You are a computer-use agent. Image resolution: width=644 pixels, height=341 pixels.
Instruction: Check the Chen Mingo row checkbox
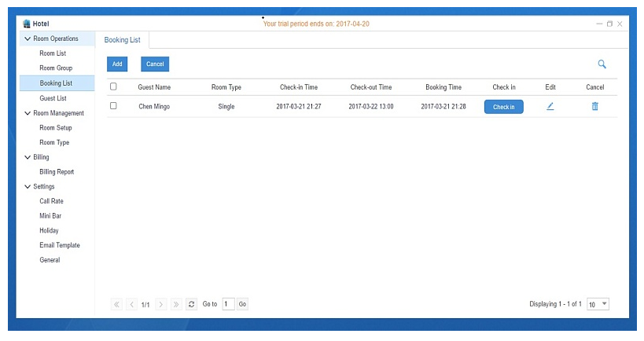click(x=114, y=106)
